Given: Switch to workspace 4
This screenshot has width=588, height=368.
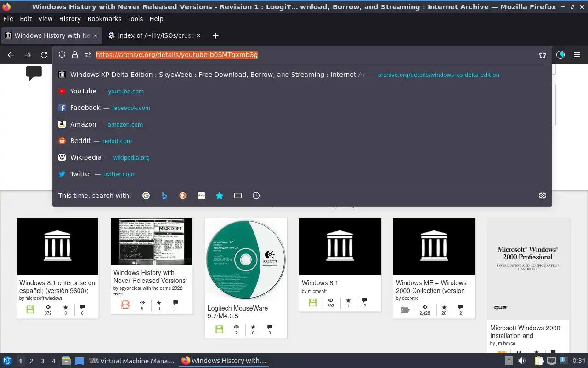Looking at the screenshot, I should tap(53, 361).
